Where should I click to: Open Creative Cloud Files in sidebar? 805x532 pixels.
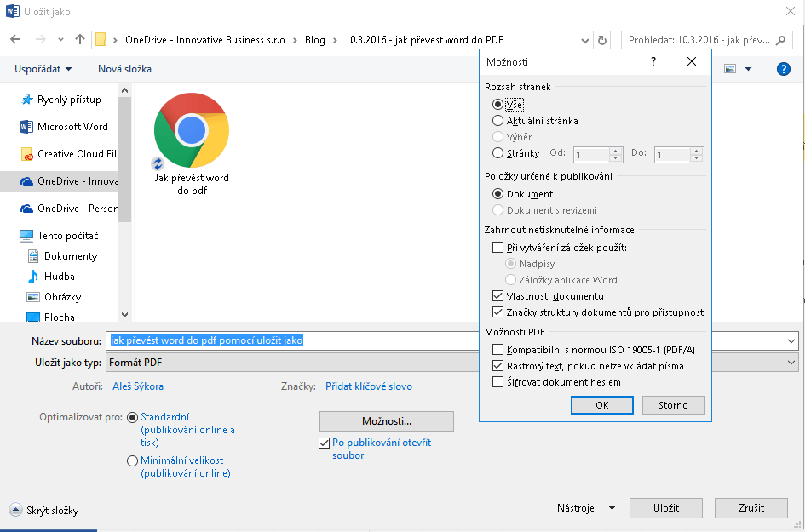[x=68, y=154]
